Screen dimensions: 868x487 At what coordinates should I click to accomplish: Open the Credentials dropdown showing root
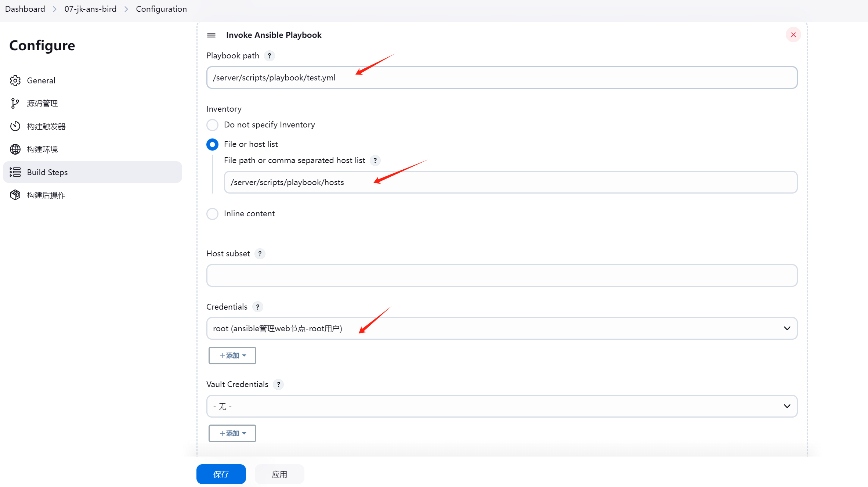point(502,328)
